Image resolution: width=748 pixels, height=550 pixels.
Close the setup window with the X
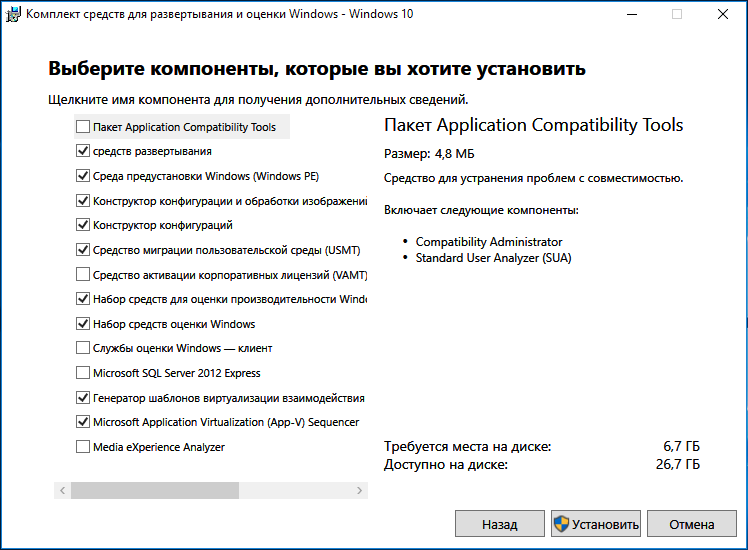[723, 14]
